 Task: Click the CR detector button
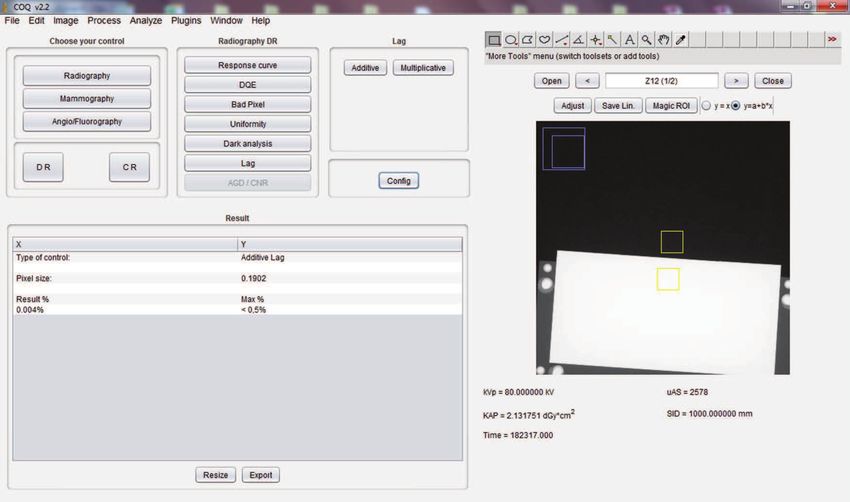click(x=130, y=167)
